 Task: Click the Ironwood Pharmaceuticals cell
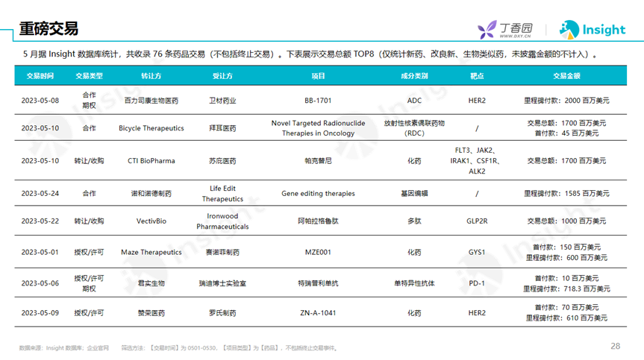tap(222, 221)
